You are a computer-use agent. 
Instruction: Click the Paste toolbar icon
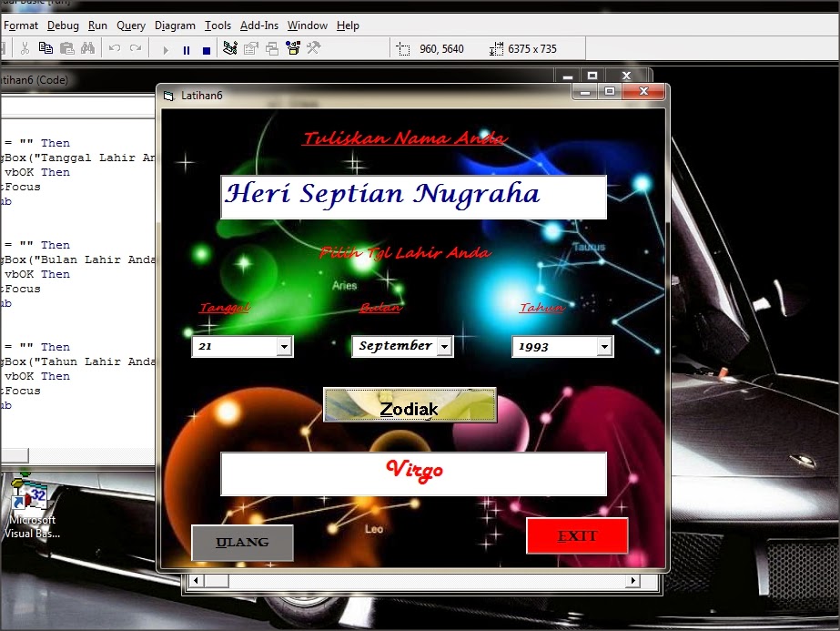pos(68,48)
